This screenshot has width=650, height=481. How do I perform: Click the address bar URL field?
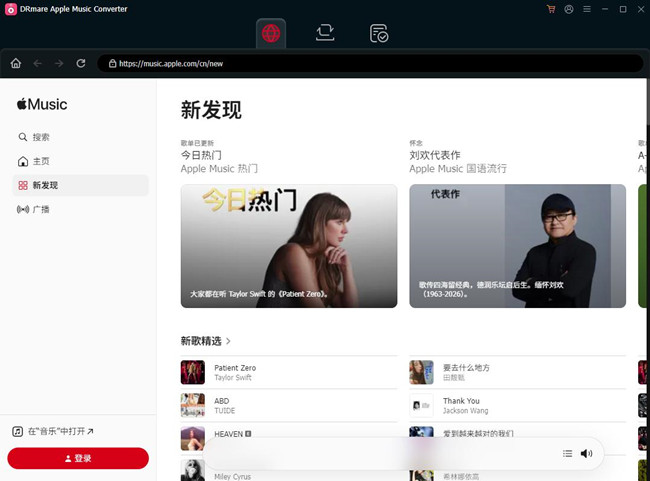370,63
